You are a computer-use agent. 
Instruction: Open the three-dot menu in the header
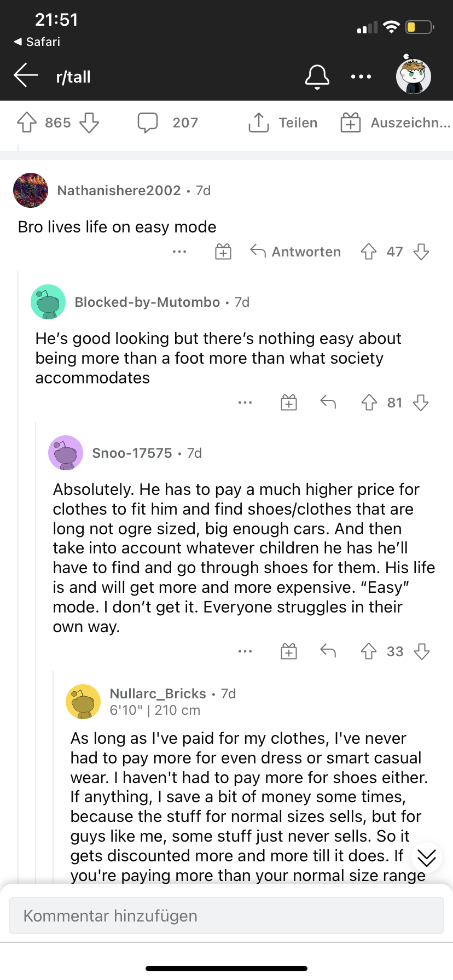coord(361,77)
